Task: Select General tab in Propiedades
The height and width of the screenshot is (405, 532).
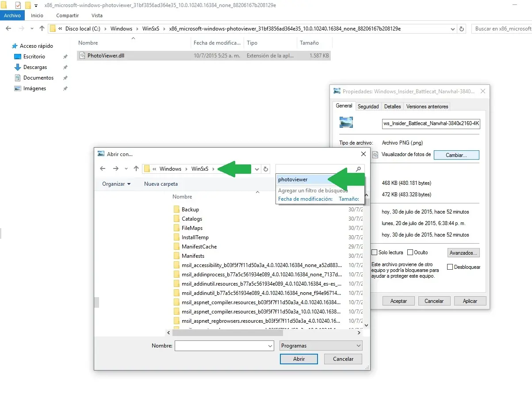Action: [344, 106]
